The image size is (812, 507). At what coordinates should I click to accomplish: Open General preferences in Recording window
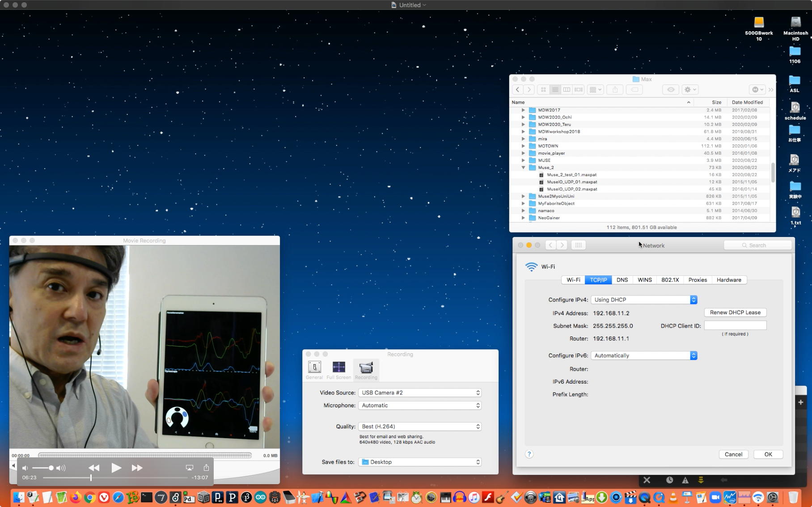314,370
